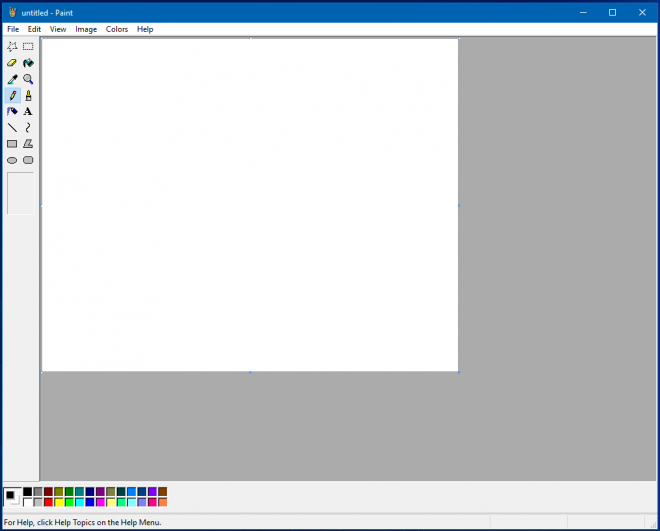Select the rectangular Select tool
Screen dimensions: 660x531
pyautogui.click(x=28, y=46)
